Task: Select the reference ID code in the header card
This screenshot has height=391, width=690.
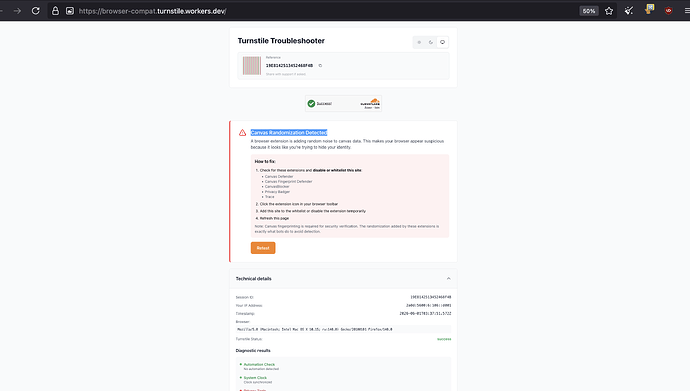Action: tap(289, 66)
